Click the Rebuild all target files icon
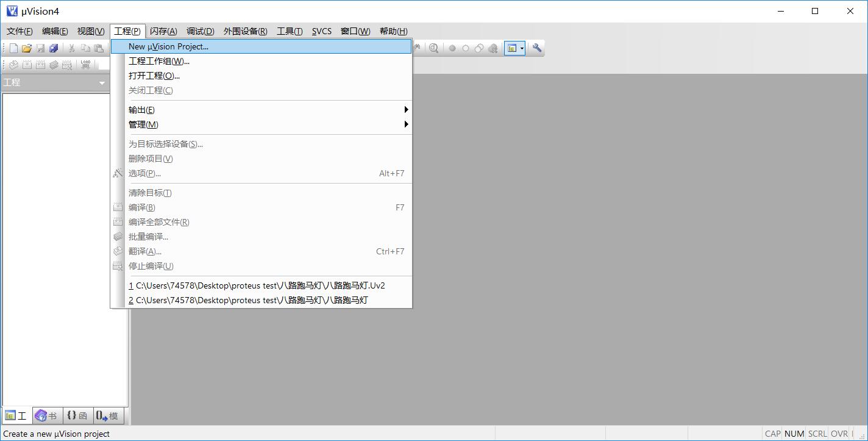868x441 pixels. (x=40, y=65)
